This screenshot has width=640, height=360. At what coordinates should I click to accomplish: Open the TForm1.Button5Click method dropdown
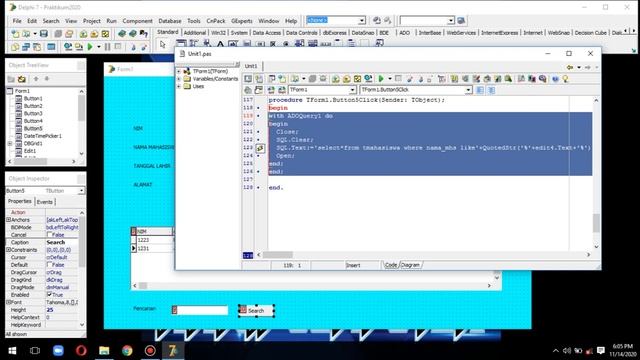pos(468,90)
